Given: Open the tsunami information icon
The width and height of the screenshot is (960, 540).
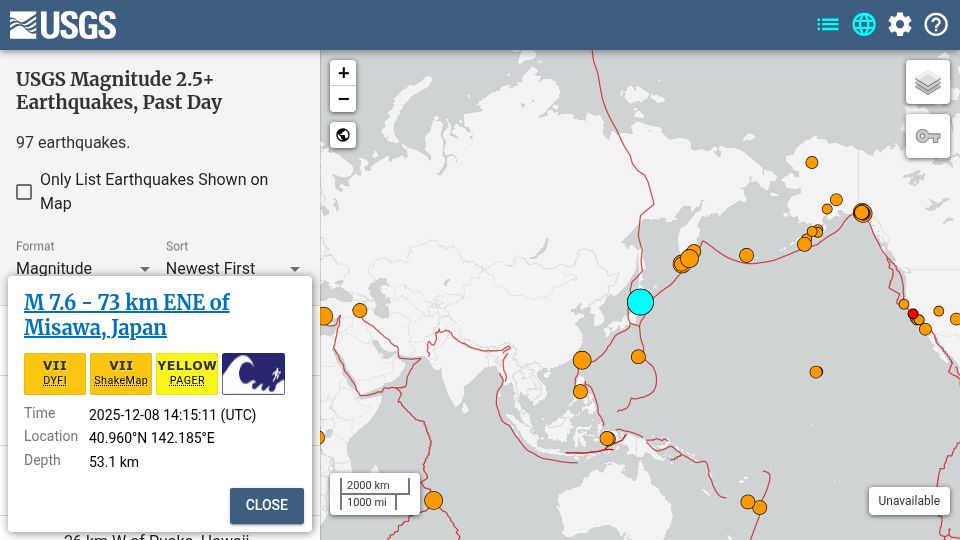Looking at the screenshot, I should pyautogui.click(x=253, y=373).
